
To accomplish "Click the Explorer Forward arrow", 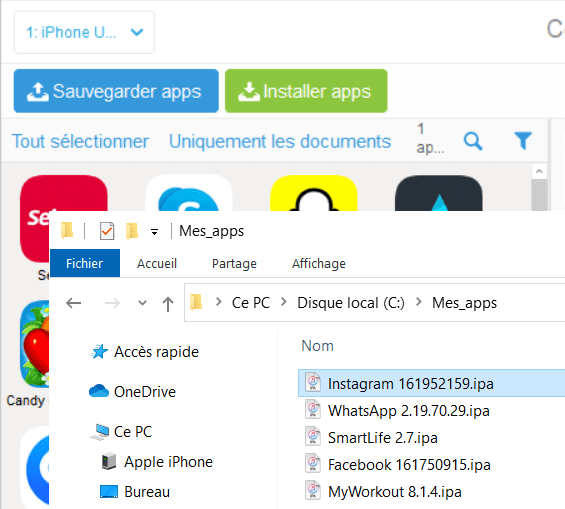I will pos(112,303).
